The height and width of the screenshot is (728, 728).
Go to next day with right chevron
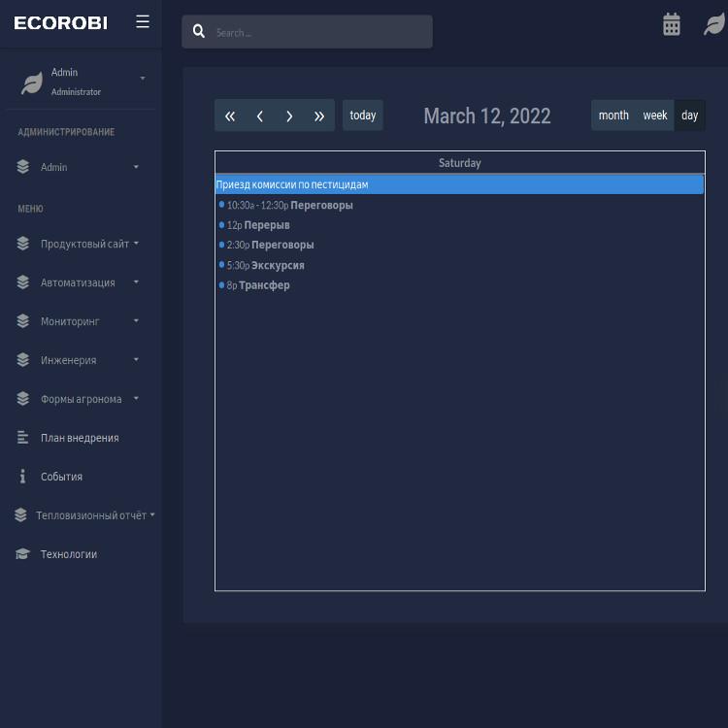tap(289, 116)
